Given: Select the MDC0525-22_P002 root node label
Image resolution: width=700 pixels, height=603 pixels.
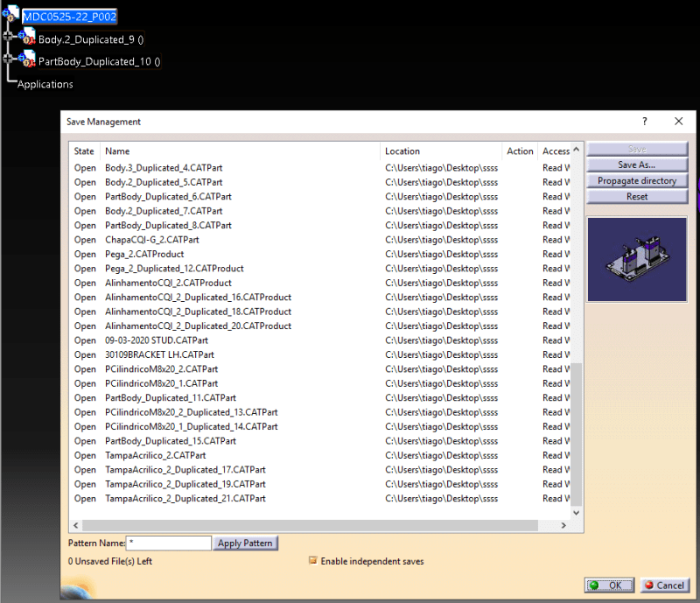Looking at the screenshot, I should (x=70, y=17).
